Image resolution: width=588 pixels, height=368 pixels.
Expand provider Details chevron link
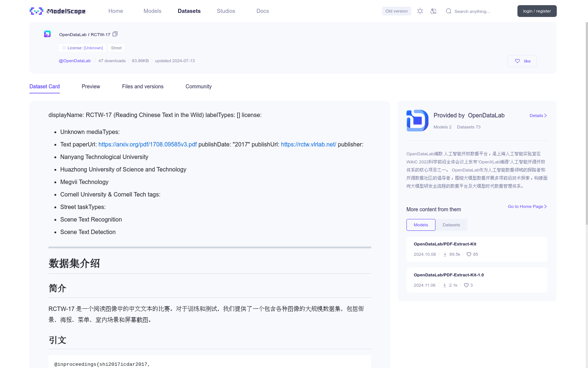click(x=538, y=116)
